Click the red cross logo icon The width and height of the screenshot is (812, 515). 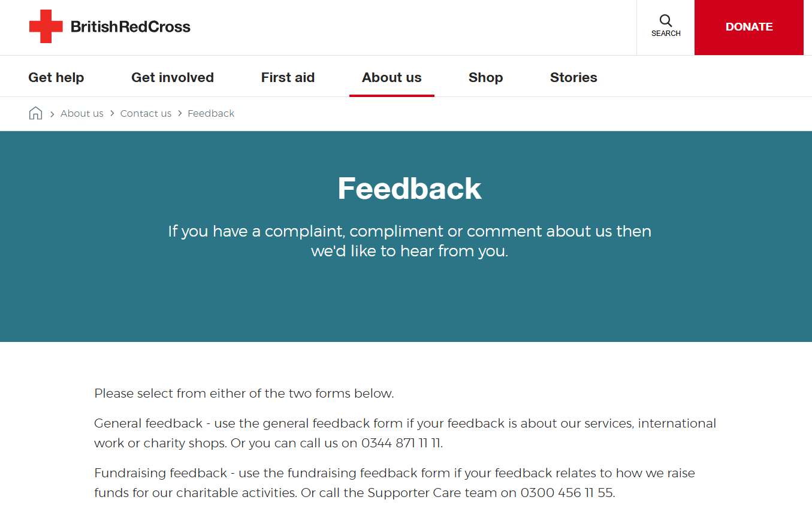46,26
